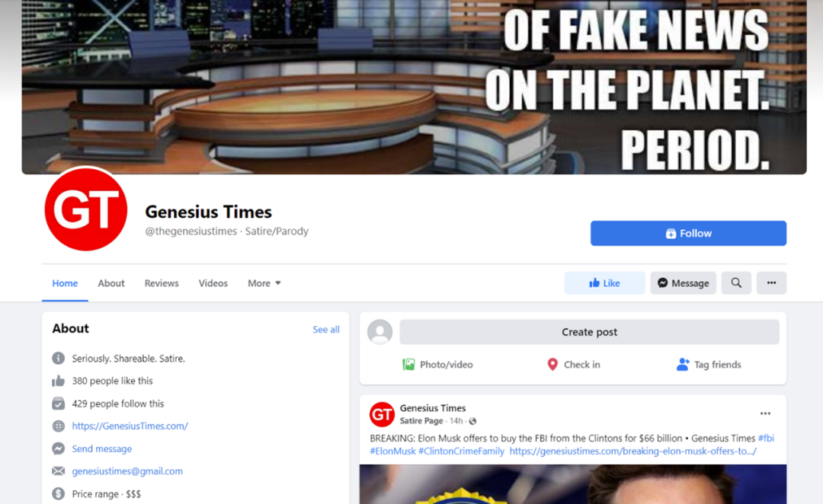Open the post's three-dots options menu

765,414
